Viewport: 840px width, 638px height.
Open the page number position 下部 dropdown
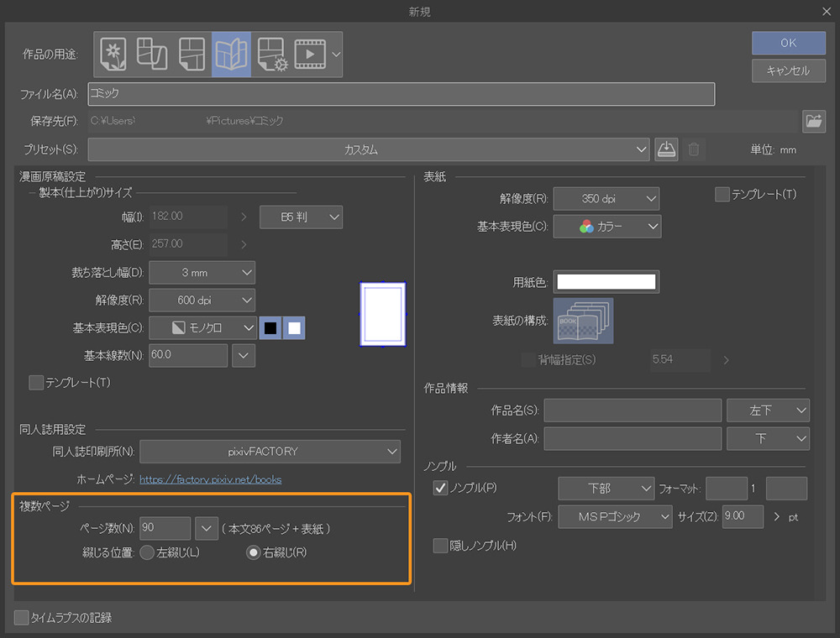606,489
